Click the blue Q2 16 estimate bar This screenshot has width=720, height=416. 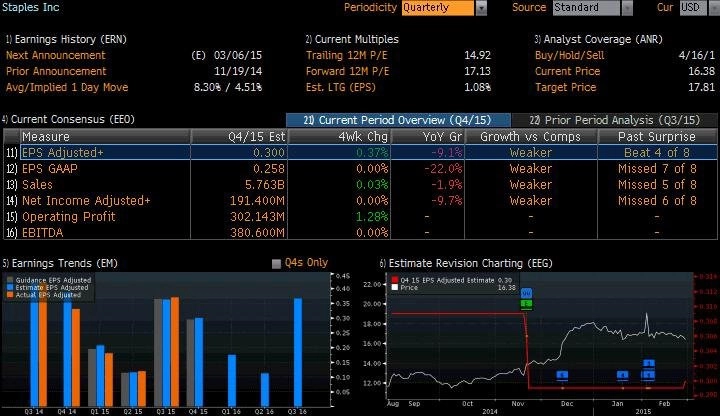pyautogui.click(x=265, y=389)
